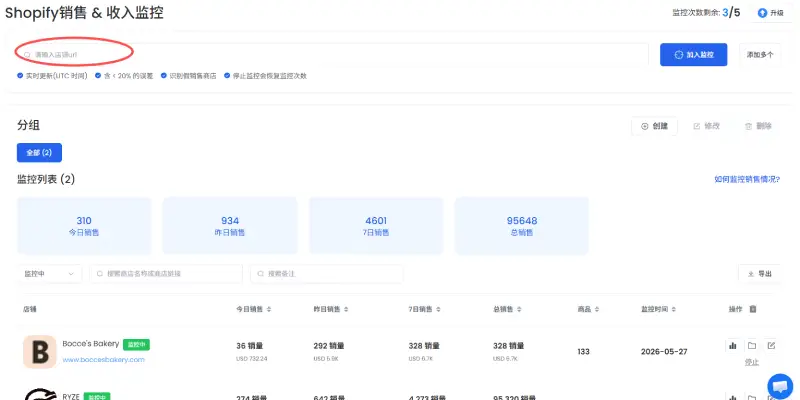Click the Bocce's Bakery store logo

(40, 352)
